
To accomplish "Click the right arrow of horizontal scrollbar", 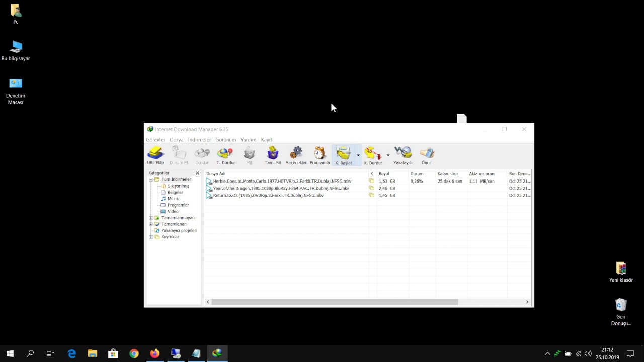I will [527, 302].
